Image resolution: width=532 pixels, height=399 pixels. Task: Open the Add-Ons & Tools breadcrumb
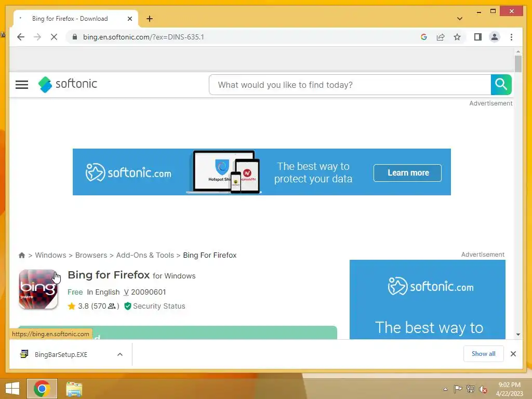145,255
